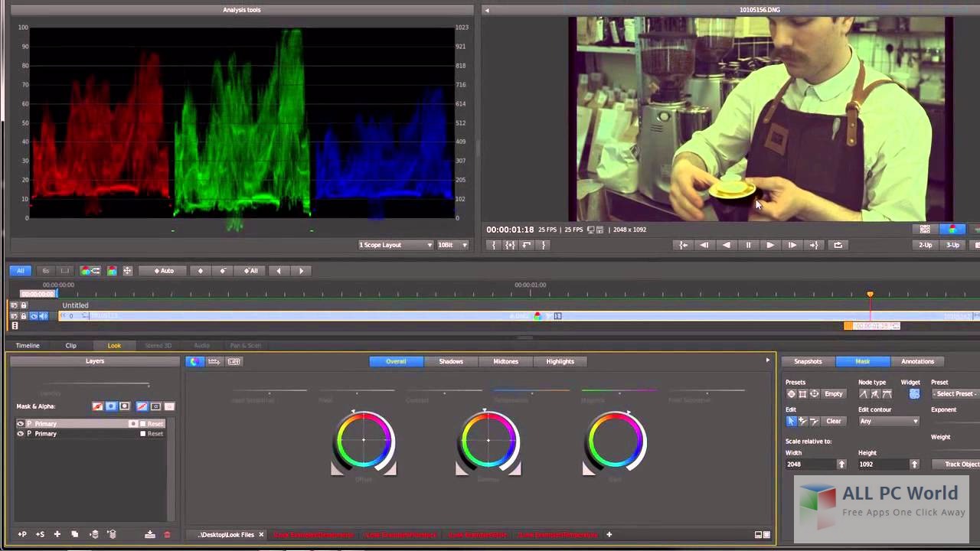Mute the track using the speaker icon
The image size is (980, 551).
(42, 316)
